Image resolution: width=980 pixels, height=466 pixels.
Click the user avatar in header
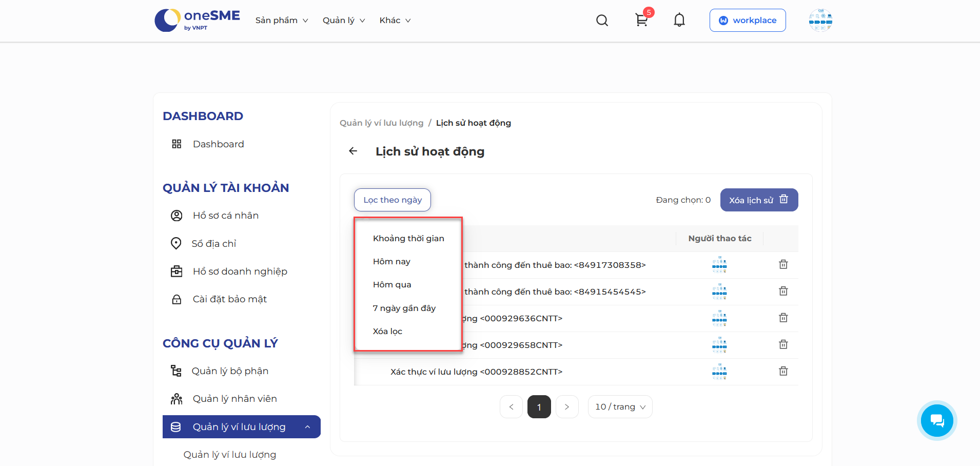820,21
